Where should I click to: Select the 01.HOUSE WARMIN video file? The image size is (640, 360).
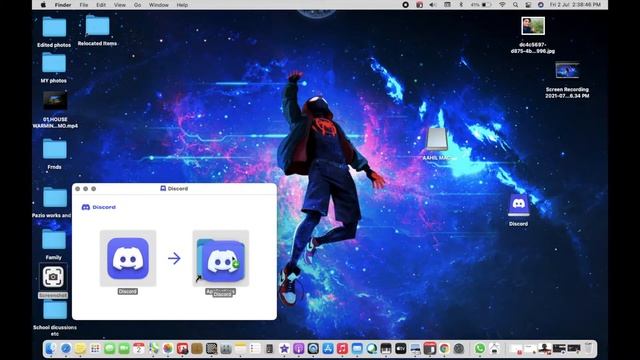click(x=55, y=100)
